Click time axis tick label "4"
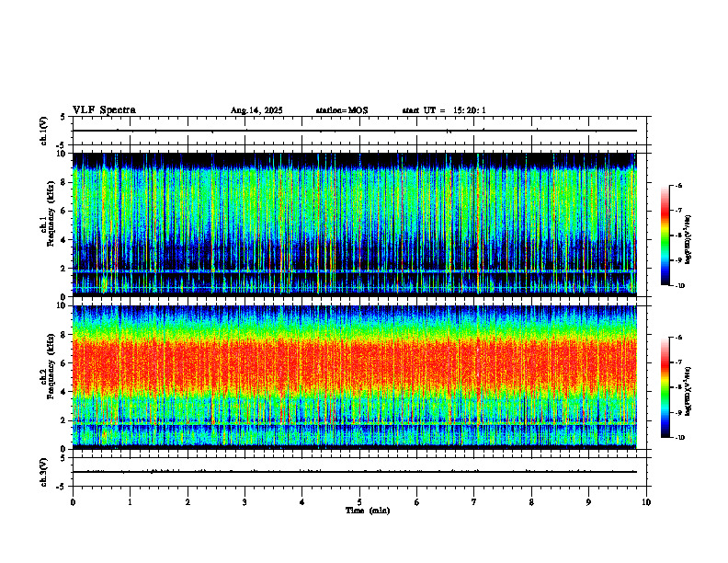728x563 pixels. tap(302, 502)
